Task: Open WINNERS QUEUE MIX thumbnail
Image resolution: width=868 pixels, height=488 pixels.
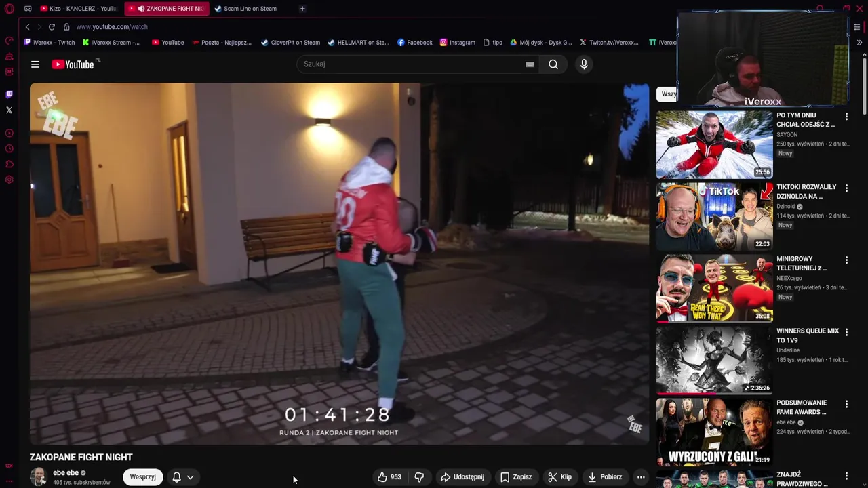Action: click(x=715, y=360)
